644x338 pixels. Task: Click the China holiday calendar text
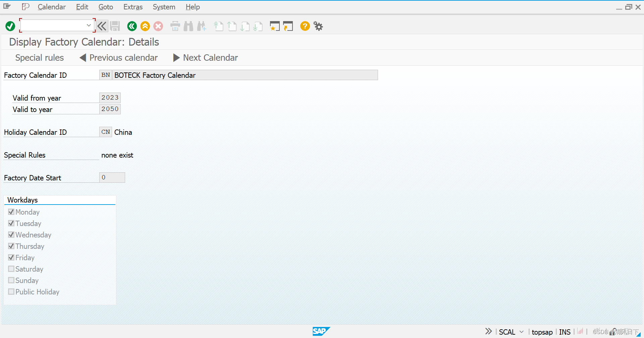click(123, 132)
